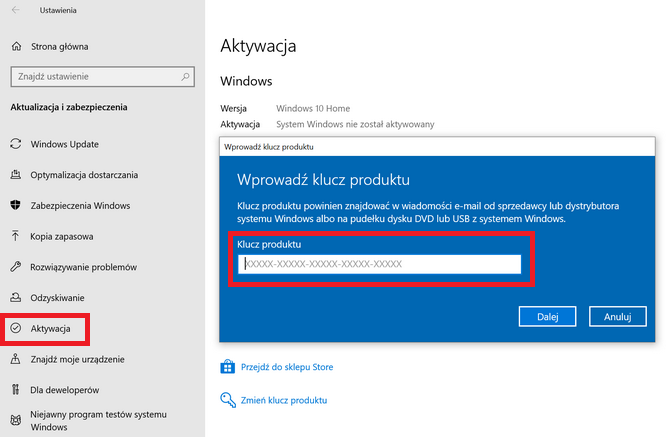
Task: Click the Rozwiązywanie problemów wrench icon
Action: [x=15, y=267]
